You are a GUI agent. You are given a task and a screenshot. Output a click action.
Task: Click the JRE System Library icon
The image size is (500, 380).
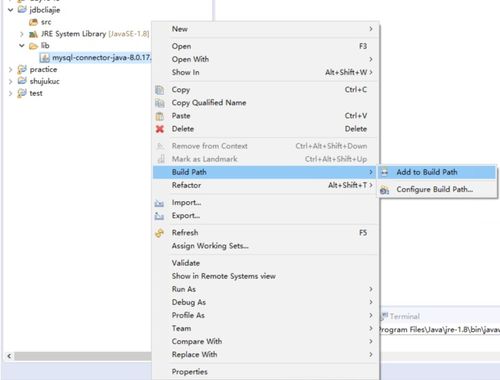pos(33,34)
